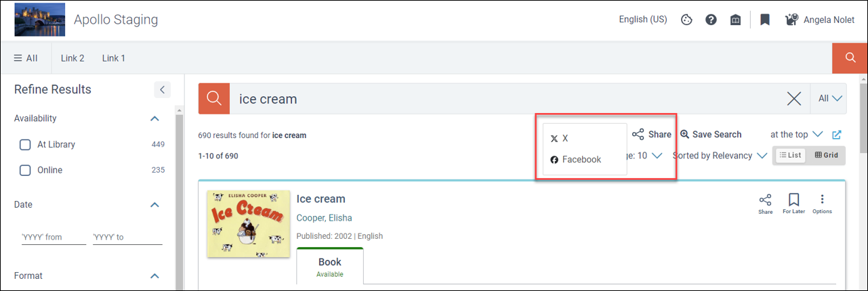Open Options three-dot menu for Ice cream
The height and width of the screenshot is (291, 868).
coord(822,204)
